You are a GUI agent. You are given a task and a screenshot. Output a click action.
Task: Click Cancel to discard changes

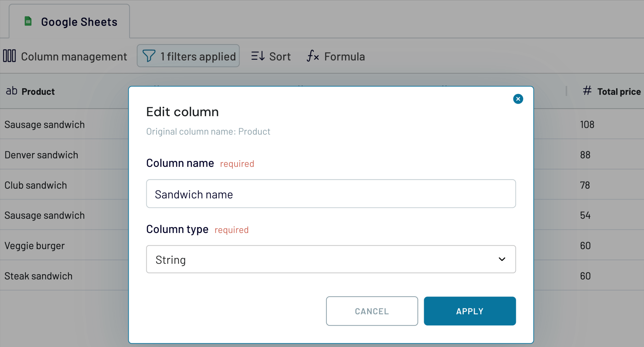pyautogui.click(x=372, y=311)
